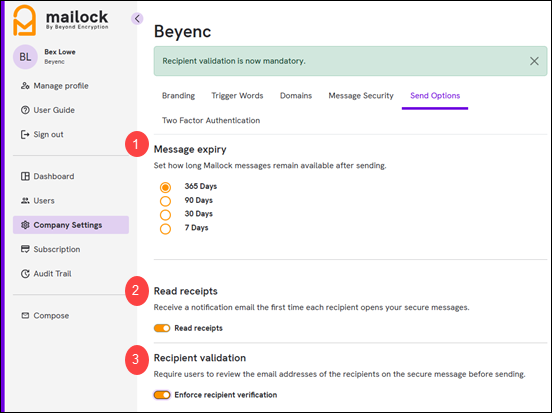The image size is (552, 413).
Task: Open Two Factor Authentication tab
Action: [x=211, y=120]
